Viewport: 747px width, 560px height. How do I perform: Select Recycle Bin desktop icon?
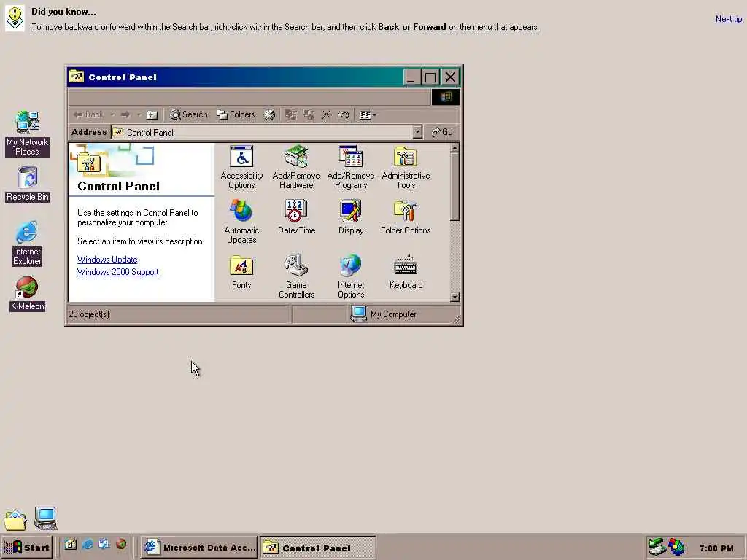pyautogui.click(x=27, y=183)
